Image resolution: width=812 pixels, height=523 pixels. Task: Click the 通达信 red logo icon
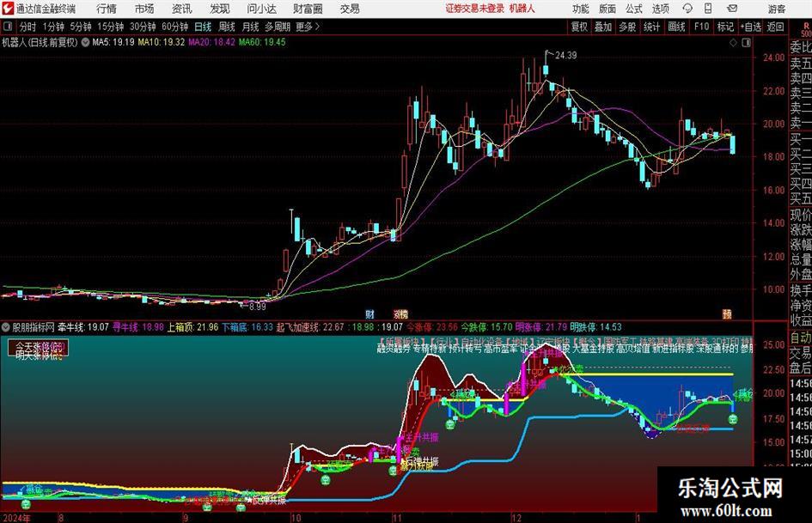7,9
